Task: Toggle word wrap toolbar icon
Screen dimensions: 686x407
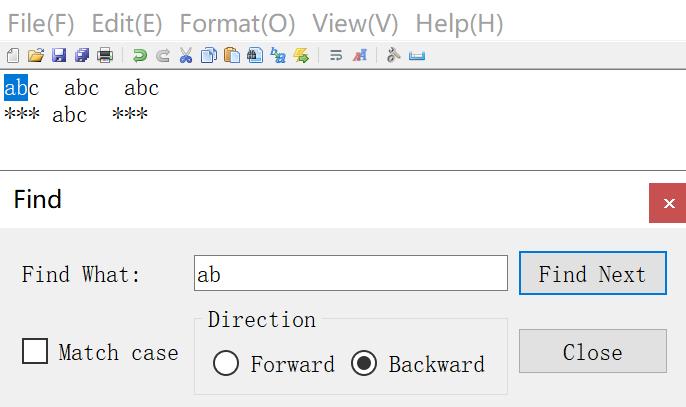Action: pos(336,56)
